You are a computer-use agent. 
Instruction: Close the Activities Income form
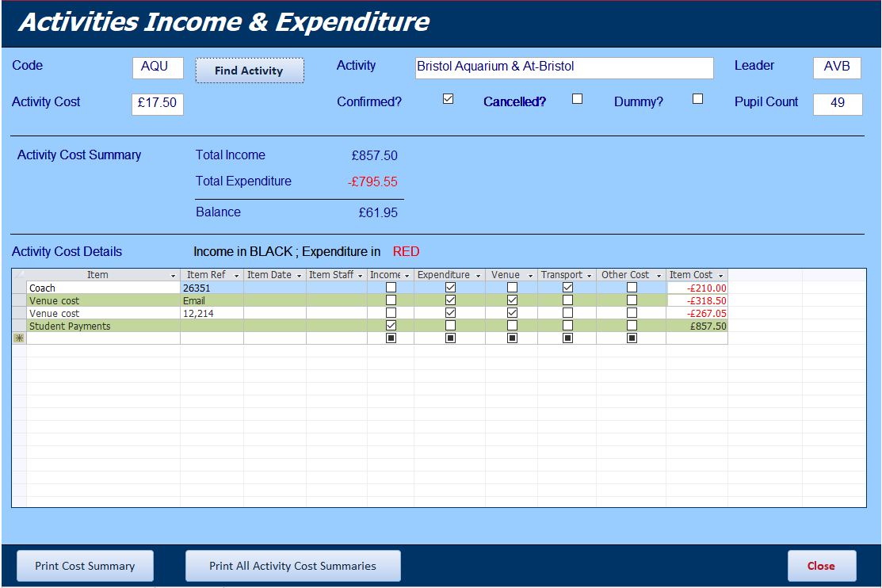tap(821, 566)
